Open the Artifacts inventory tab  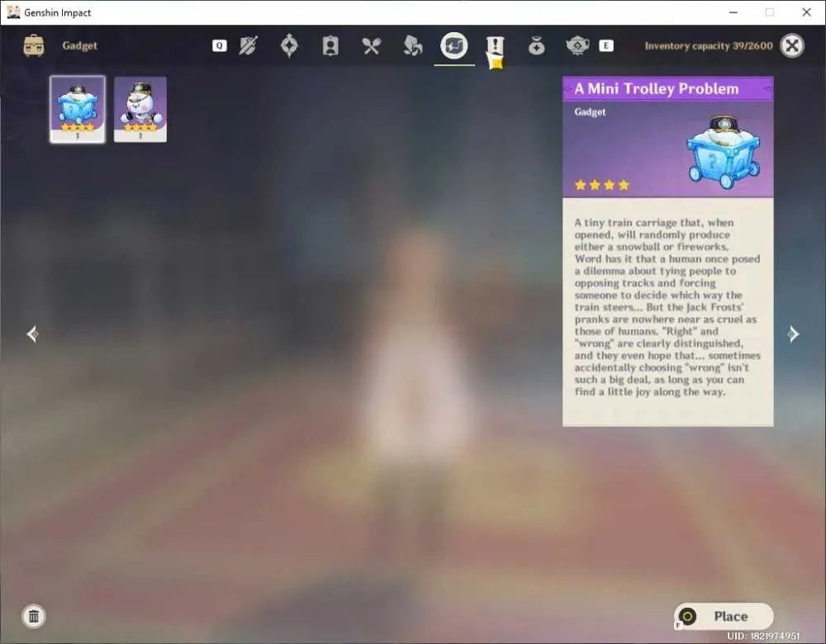click(289, 45)
